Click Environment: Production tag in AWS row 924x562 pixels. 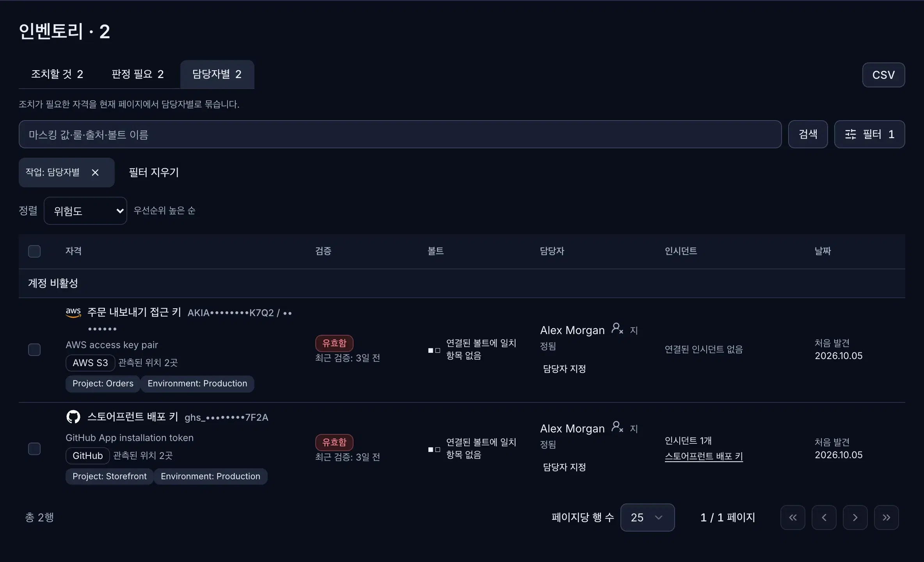(197, 384)
